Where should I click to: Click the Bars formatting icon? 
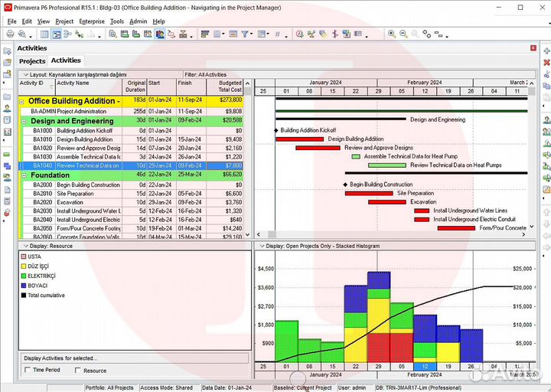click(205, 34)
